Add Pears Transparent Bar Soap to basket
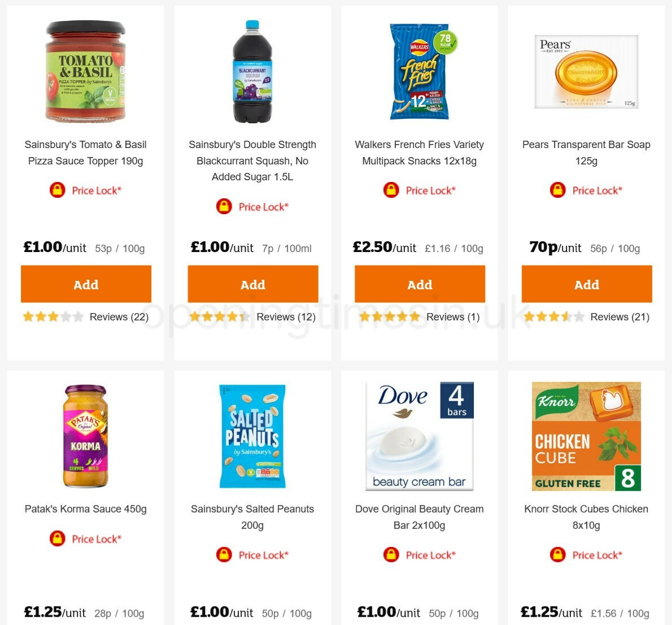The height and width of the screenshot is (625, 672). pos(586,284)
